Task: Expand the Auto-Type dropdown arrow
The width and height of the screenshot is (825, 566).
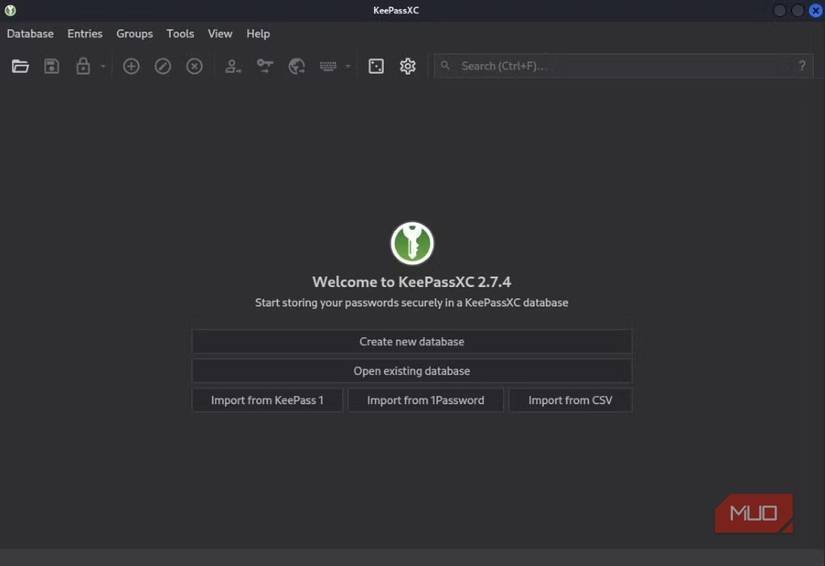Action: pos(348,66)
